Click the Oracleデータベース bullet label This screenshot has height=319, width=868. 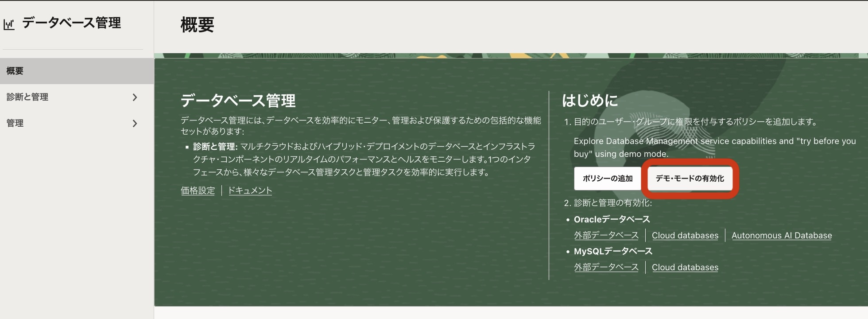pyautogui.click(x=612, y=219)
